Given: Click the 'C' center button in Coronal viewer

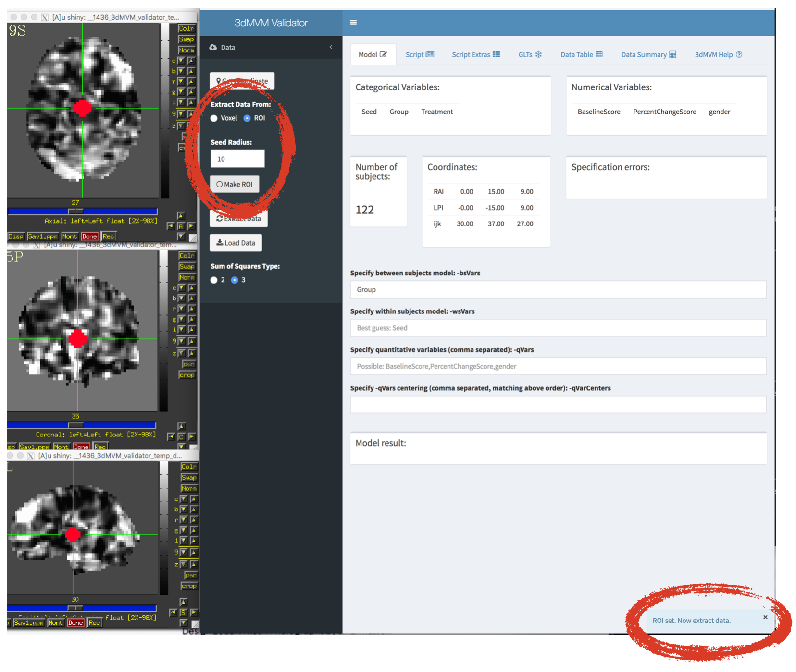Looking at the screenshot, I should (181, 437).
